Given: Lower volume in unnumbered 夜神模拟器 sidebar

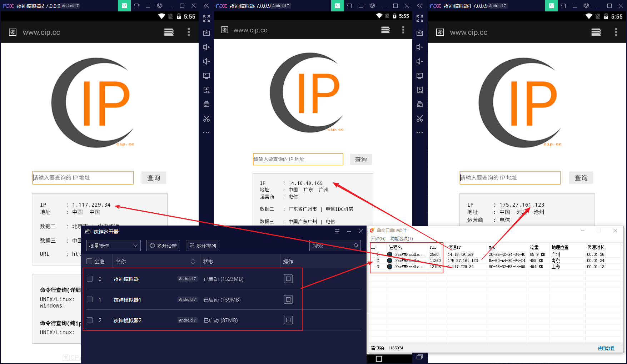Looking at the screenshot, I should (420, 61).
